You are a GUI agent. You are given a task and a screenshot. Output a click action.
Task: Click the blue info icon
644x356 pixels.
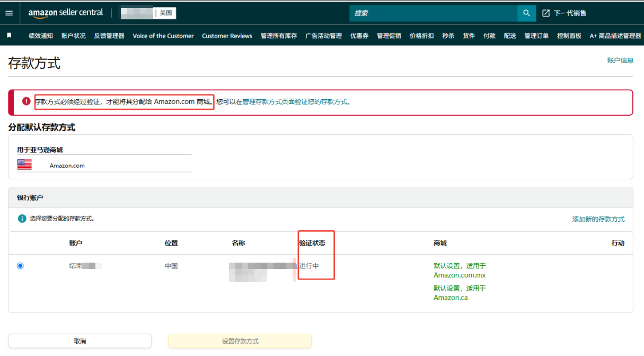22,219
